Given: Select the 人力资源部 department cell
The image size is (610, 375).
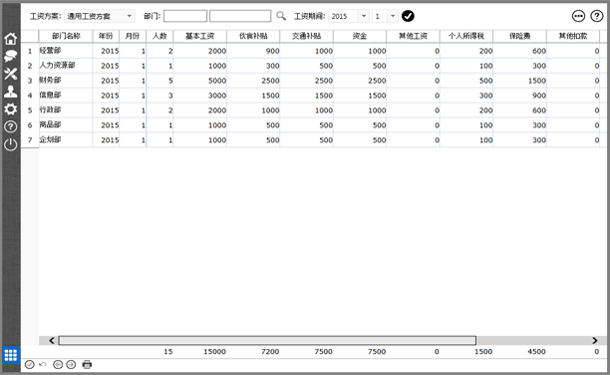Looking at the screenshot, I should point(66,65).
